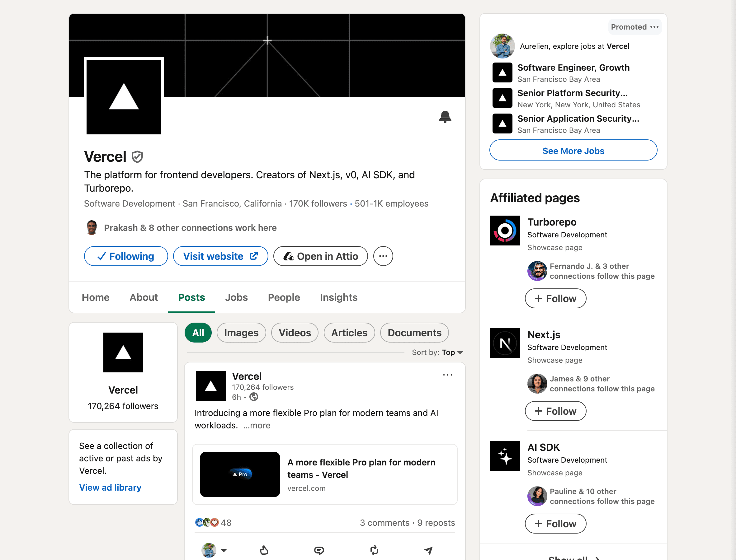Click the Turborepo logo

tap(505, 230)
